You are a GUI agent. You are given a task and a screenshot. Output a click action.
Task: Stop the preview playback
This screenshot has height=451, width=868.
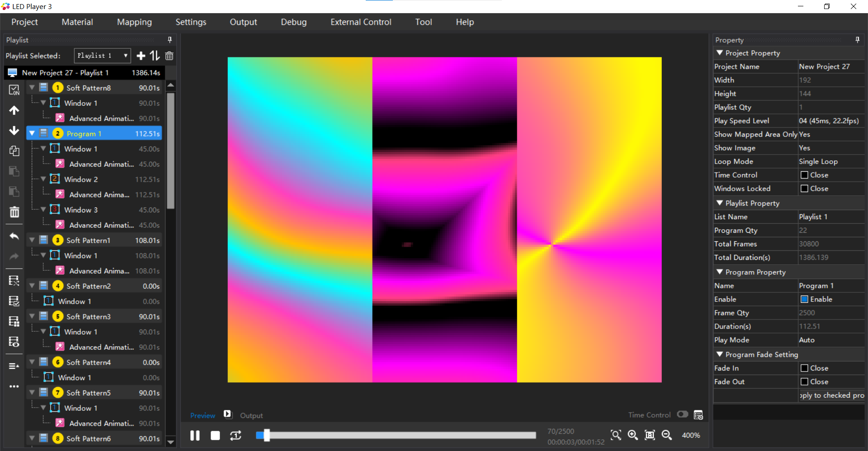(x=215, y=435)
